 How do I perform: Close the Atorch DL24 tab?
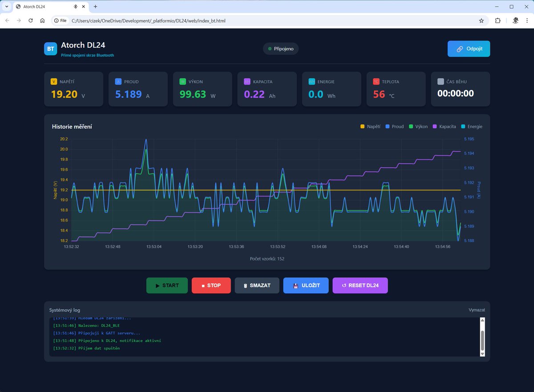[x=83, y=7]
